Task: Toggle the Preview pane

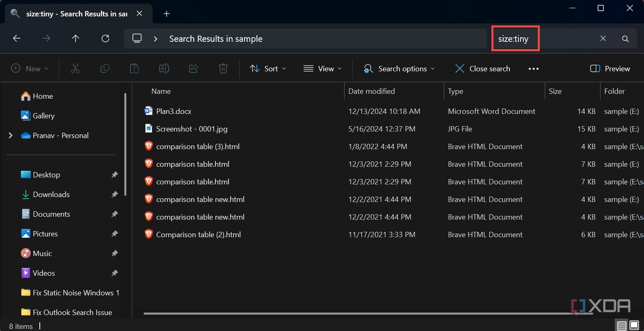Action: [610, 69]
